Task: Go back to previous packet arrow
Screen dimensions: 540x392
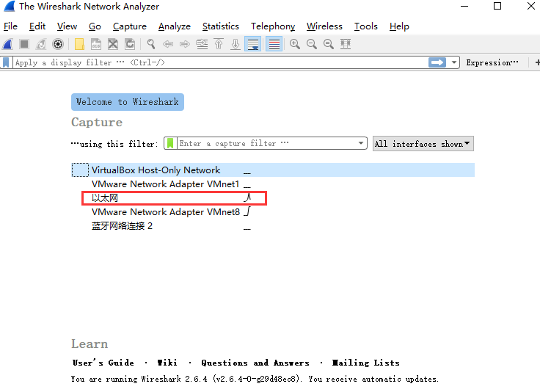Action: pos(168,44)
